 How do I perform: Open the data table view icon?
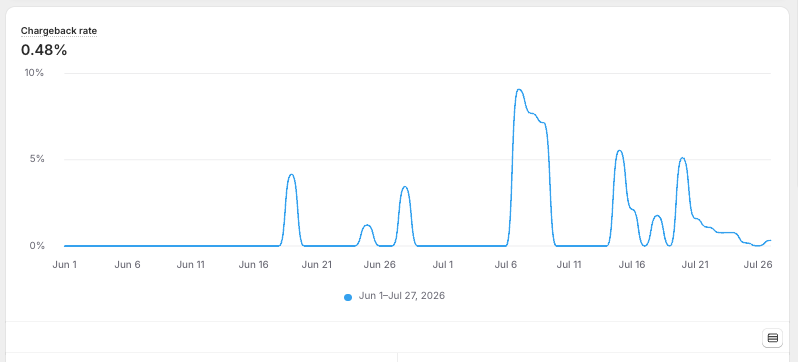tap(772, 338)
